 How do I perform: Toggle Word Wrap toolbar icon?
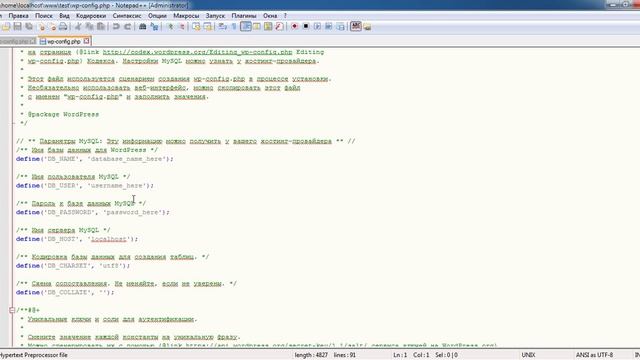(222, 27)
